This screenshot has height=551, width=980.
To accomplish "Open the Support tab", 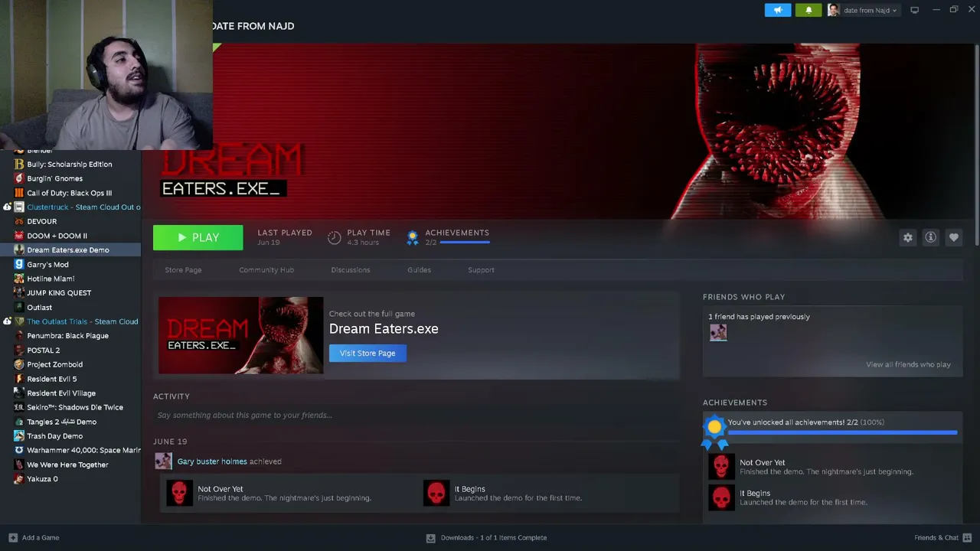I will (481, 269).
